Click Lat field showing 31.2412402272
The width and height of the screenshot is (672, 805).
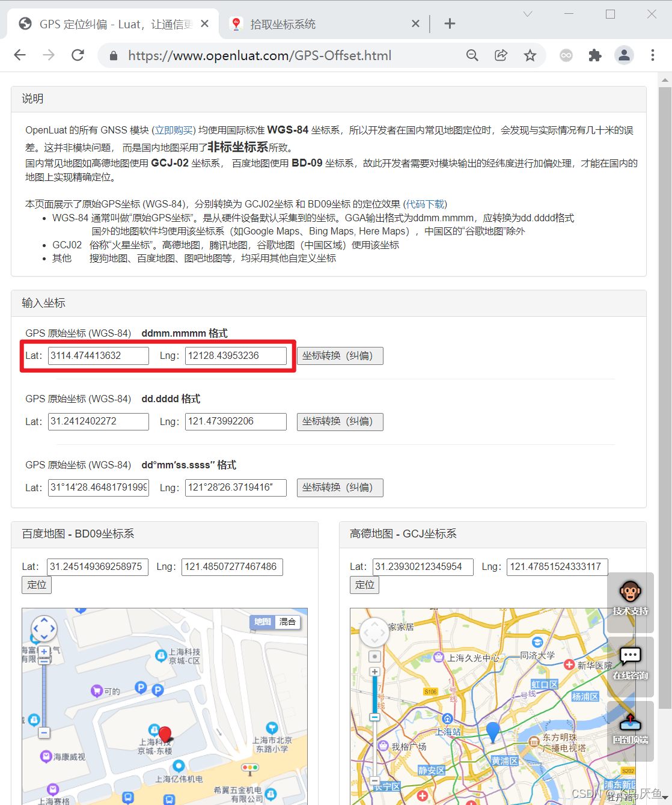[x=99, y=421]
